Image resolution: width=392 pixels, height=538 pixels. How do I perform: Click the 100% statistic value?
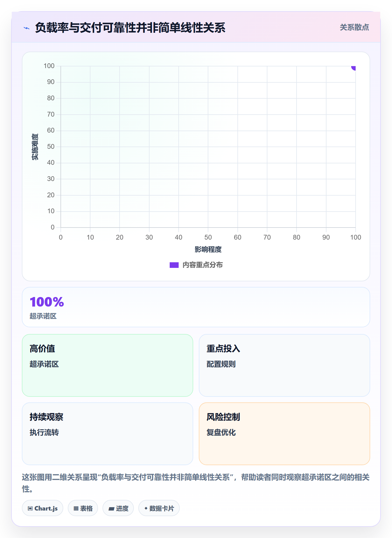pos(47,302)
